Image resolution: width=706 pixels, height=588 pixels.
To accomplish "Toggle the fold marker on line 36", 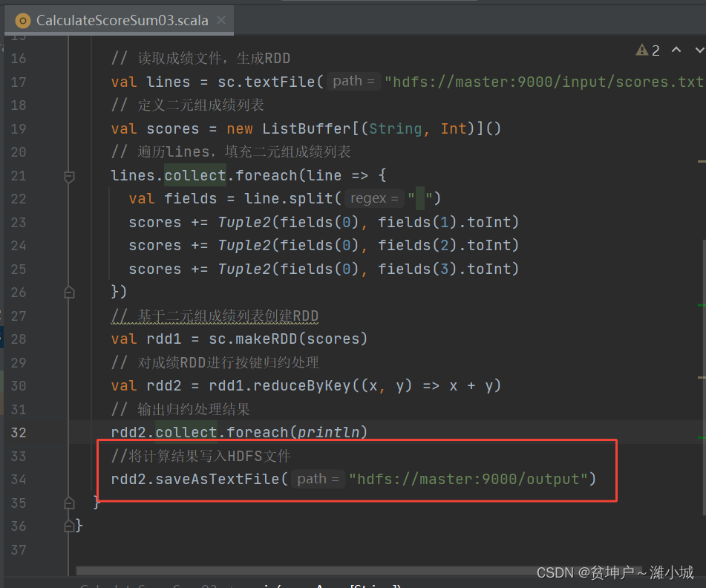I will [69, 526].
